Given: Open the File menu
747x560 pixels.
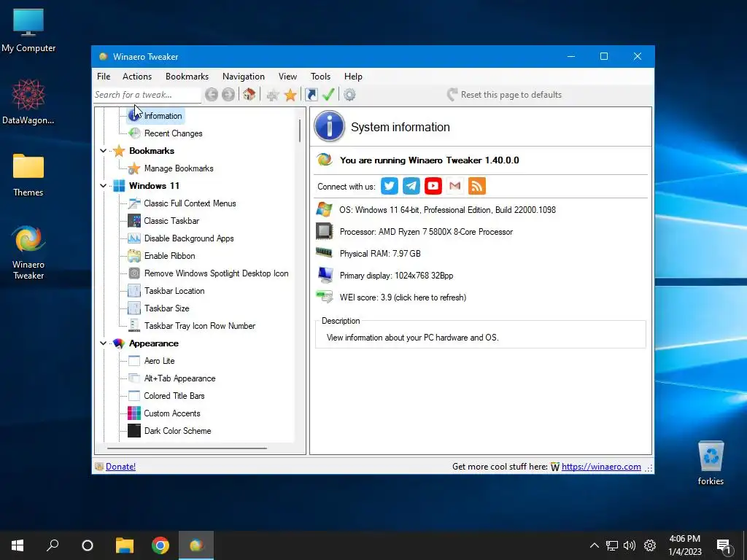Looking at the screenshot, I should 104,76.
